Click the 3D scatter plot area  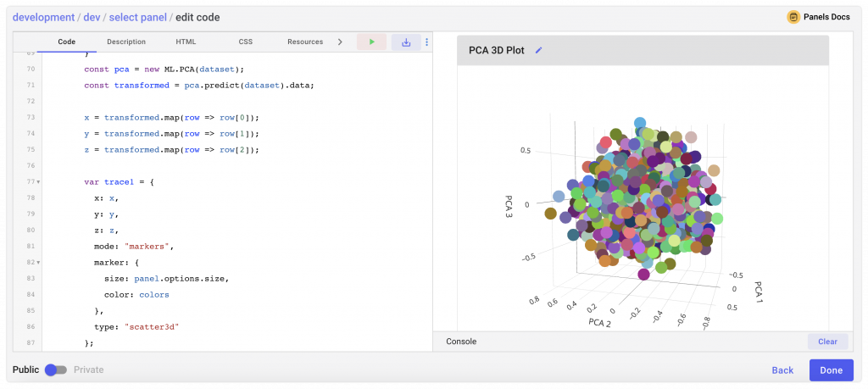tap(643, 197)
